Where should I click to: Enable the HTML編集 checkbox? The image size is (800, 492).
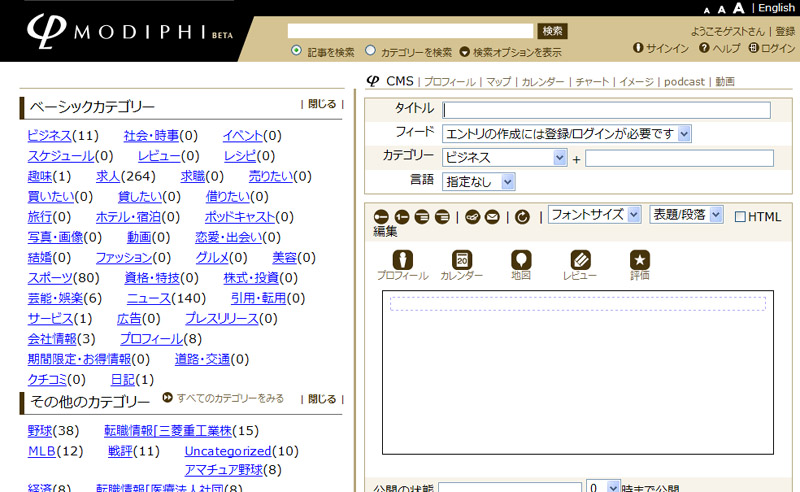(740, 217)
